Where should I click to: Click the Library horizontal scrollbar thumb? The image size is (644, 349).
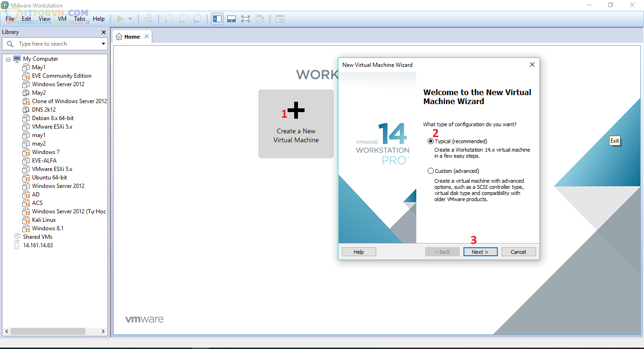pos(48,332)
